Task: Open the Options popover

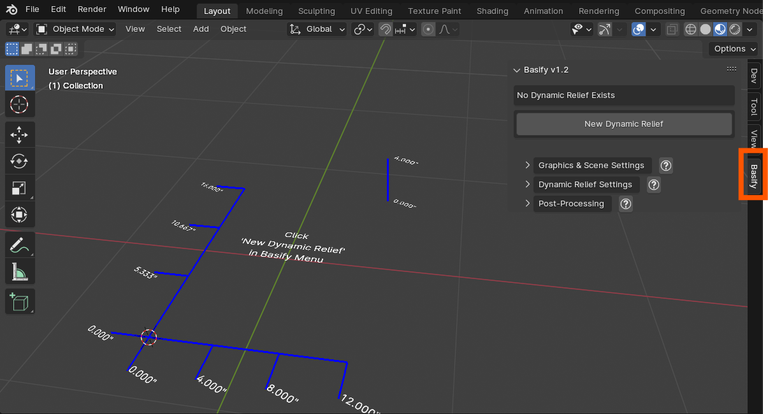Action: [x=734, y=48]
